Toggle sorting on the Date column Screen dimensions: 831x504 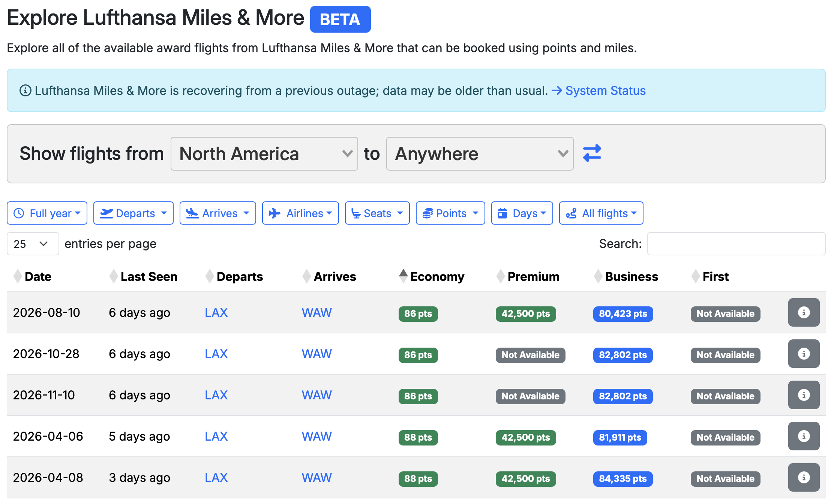(x=38, y=276)
